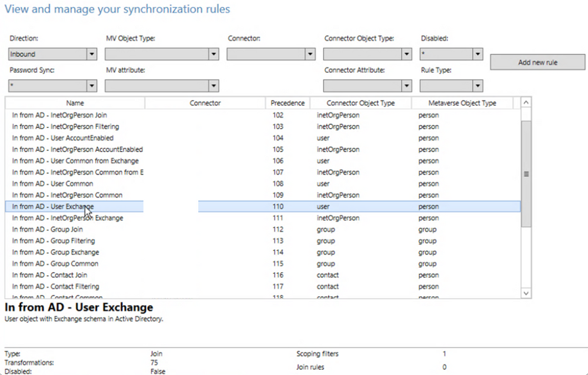Click the scroll down arrow of rules list
Screen dimensions: 588x375
(526, 293)
